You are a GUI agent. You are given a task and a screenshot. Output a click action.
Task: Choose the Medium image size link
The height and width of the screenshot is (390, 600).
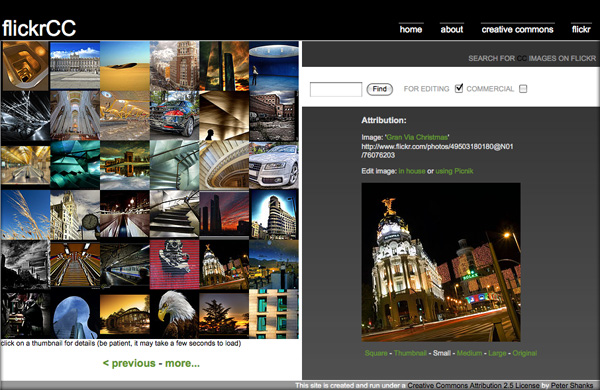pyautogui.click(x=469, y=353)
